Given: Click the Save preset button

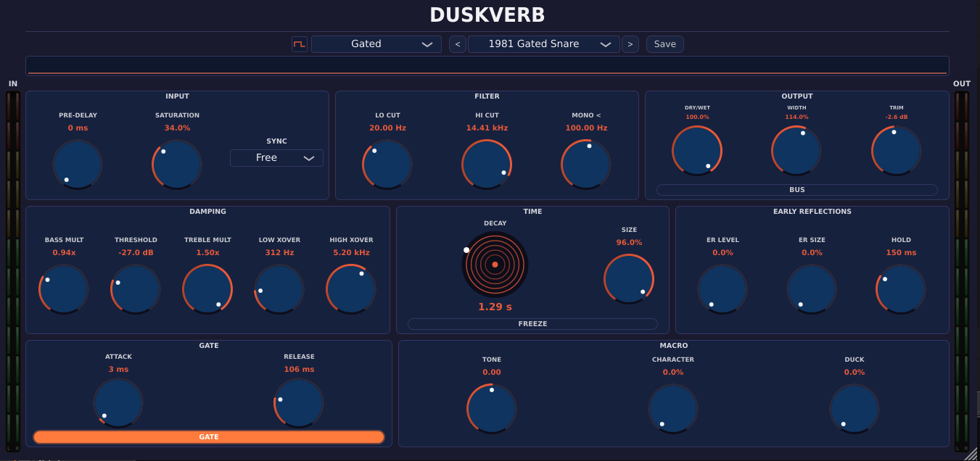Looking at the screenshot, I should tap(665, 44).
